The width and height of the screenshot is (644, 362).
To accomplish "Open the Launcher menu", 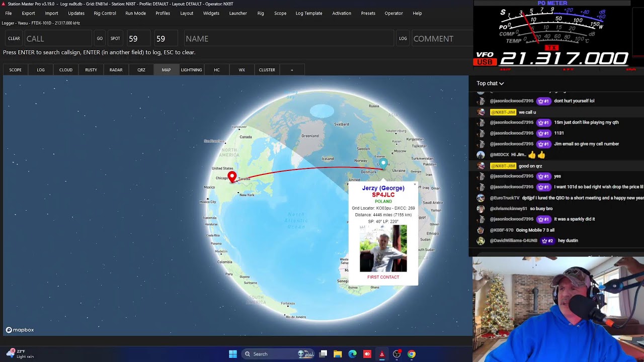I will point(238,13).
